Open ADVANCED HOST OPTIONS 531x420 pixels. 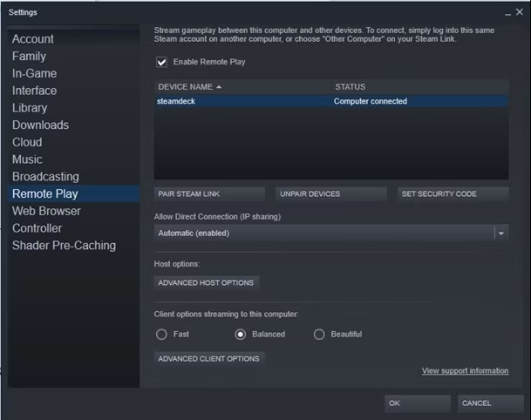point(207,283)
